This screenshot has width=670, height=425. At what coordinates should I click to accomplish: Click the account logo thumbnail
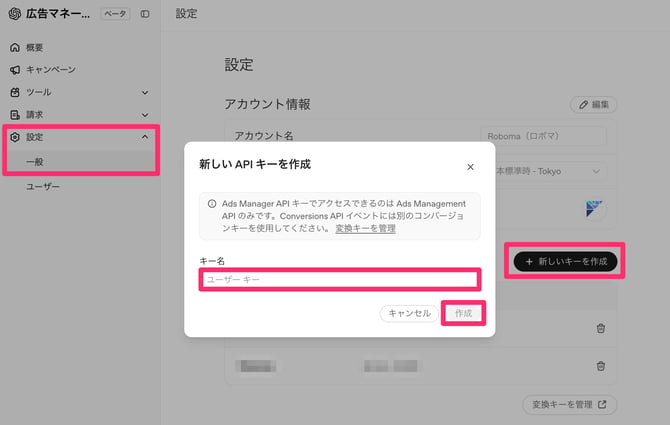point(594,209)
